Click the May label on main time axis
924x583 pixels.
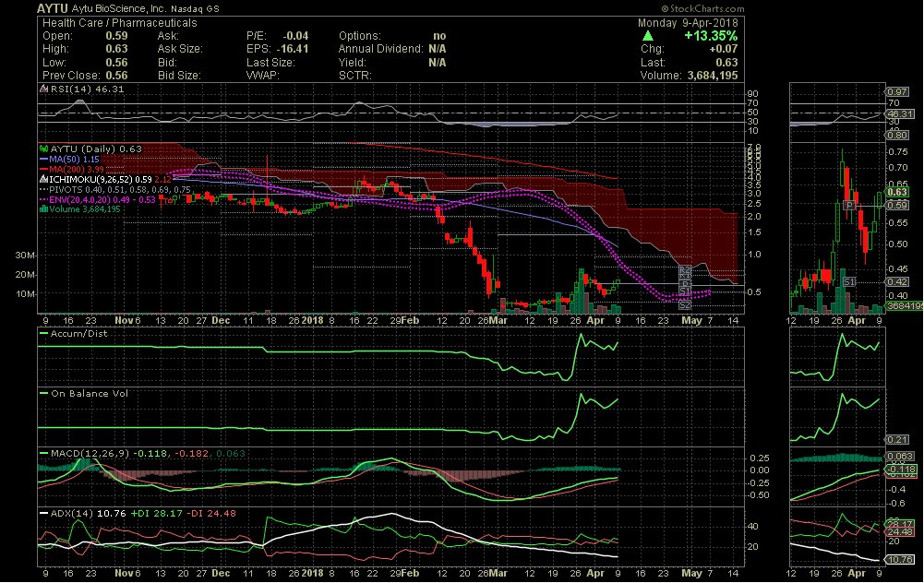click(x=691, y=320)
